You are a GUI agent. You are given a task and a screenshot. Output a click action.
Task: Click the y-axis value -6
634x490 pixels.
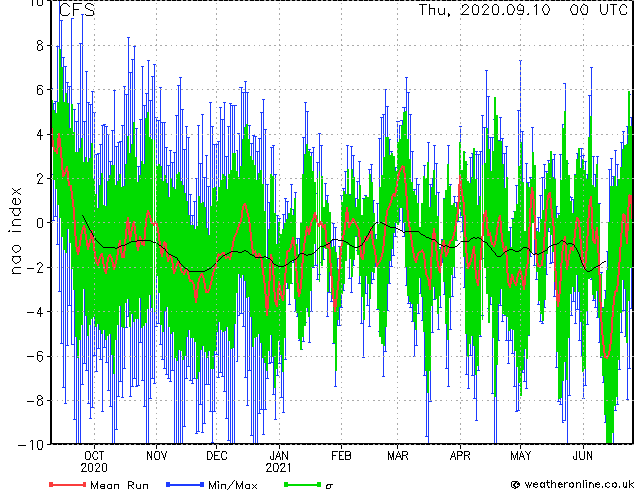click(x=35, y=356)
